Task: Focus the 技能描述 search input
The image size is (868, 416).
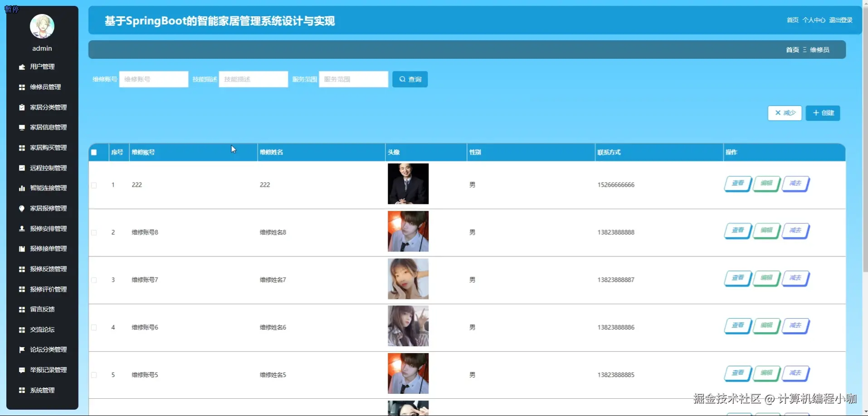Action: (254, 79)
